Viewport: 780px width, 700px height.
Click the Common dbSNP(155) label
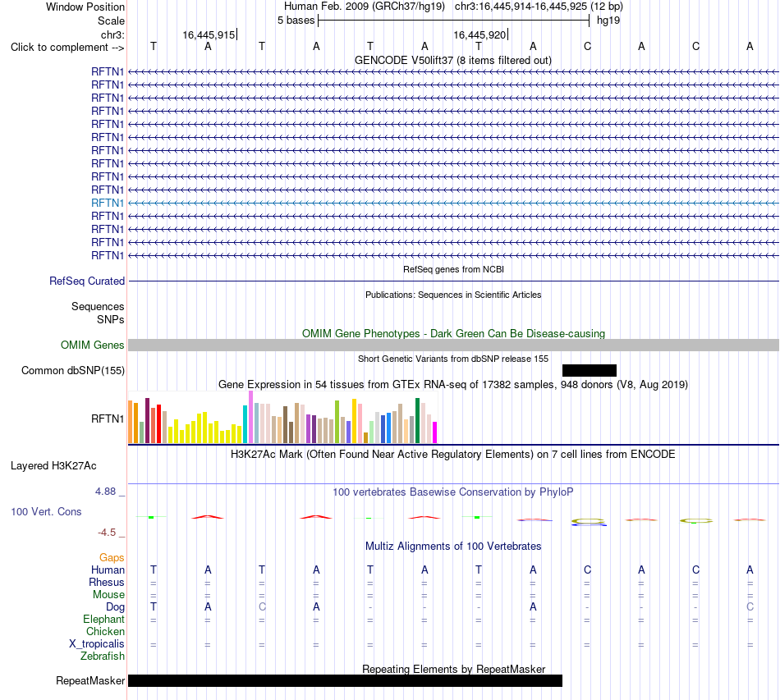click(x=72, y=370)
